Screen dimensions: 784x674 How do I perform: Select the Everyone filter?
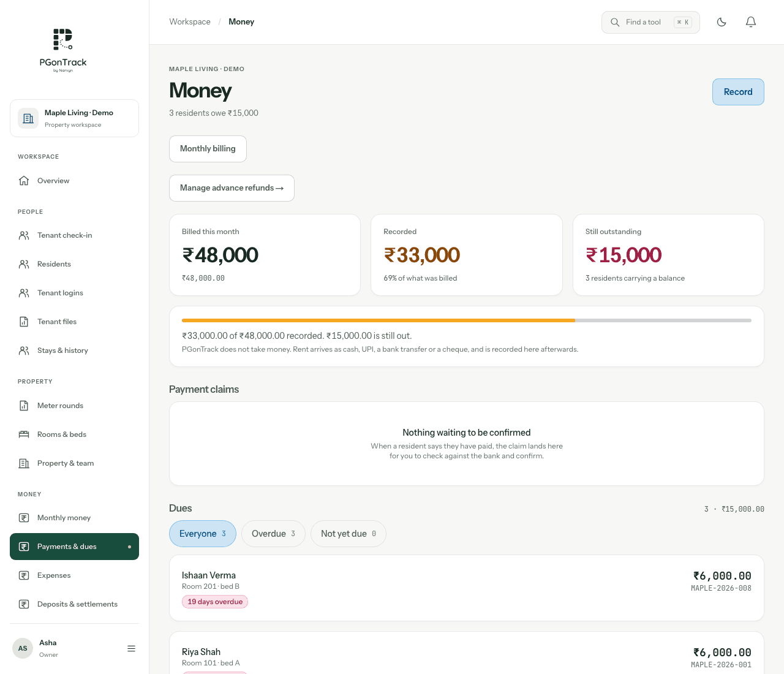tap(203, 534)
